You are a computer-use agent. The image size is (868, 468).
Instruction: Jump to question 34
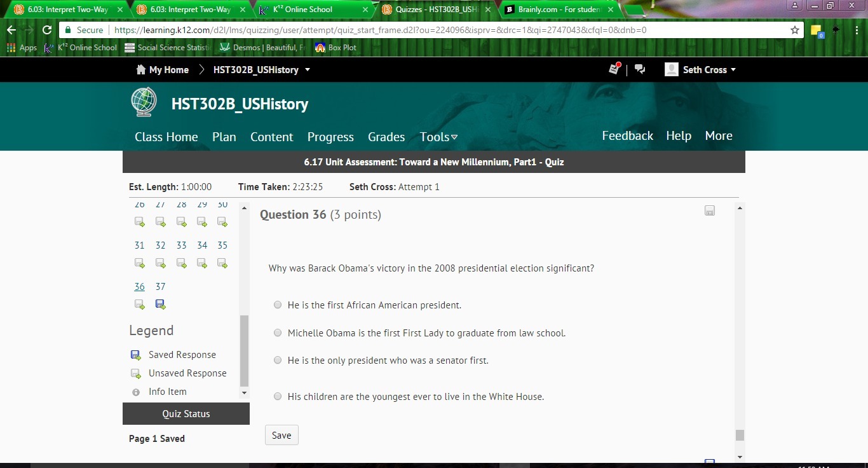pos(201,245)
